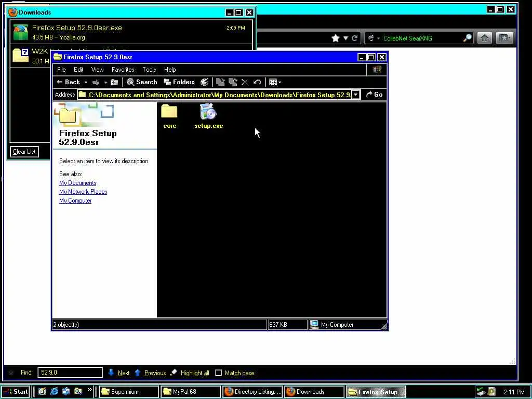
Task: Reload the page with refresh icon
Action: [x=354, y=38]
